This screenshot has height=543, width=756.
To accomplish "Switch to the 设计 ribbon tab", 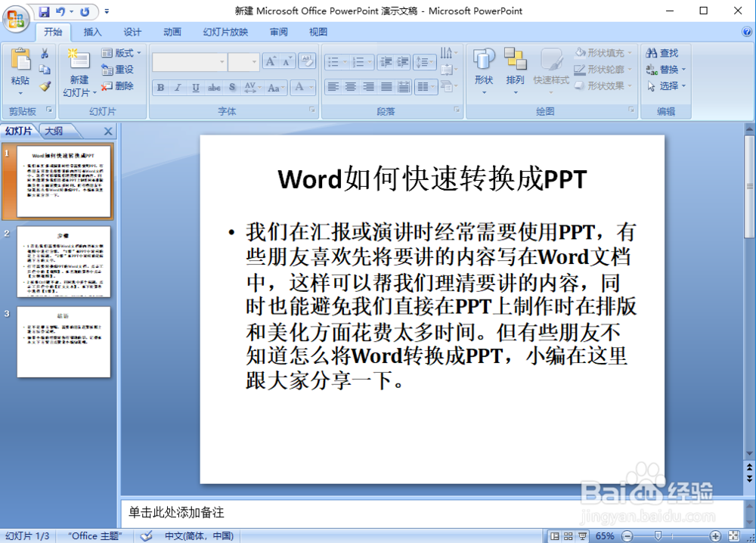I will pyautogui.click(x=132, y=32).
